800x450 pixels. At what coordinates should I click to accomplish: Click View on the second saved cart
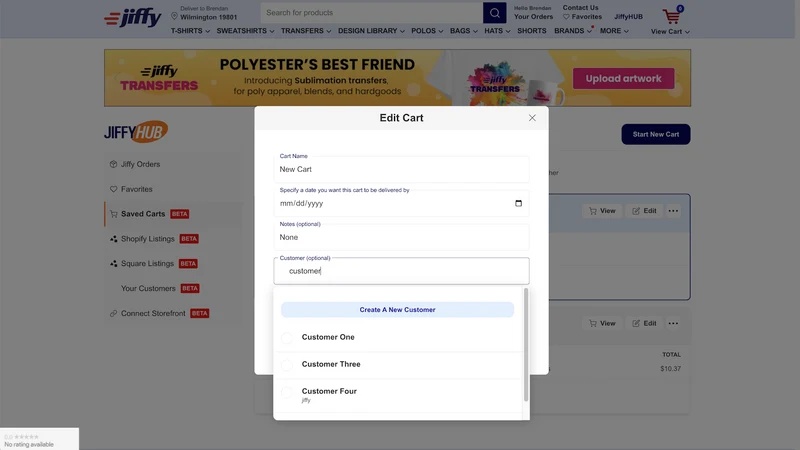point(602,323)
